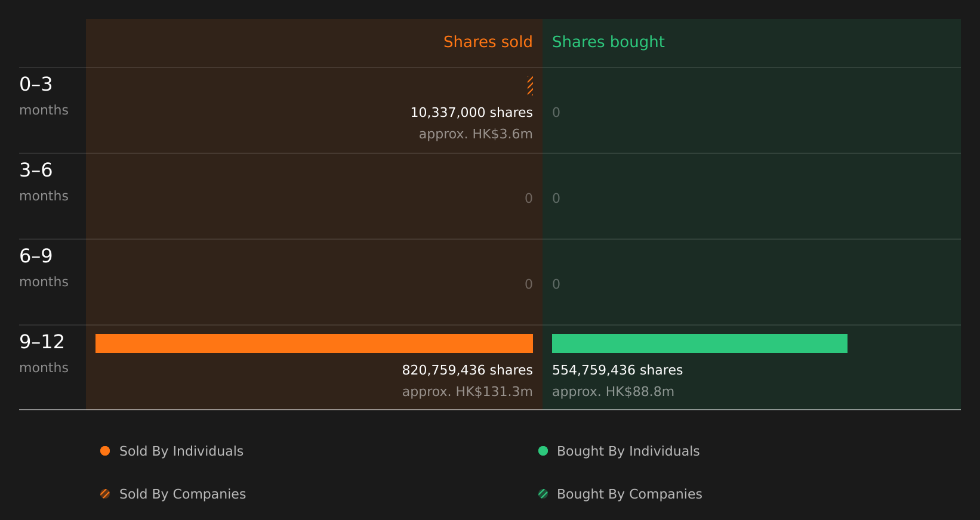Click the 9–12 months row label
This screenshot has width=980, height=520.
[44, 354]
